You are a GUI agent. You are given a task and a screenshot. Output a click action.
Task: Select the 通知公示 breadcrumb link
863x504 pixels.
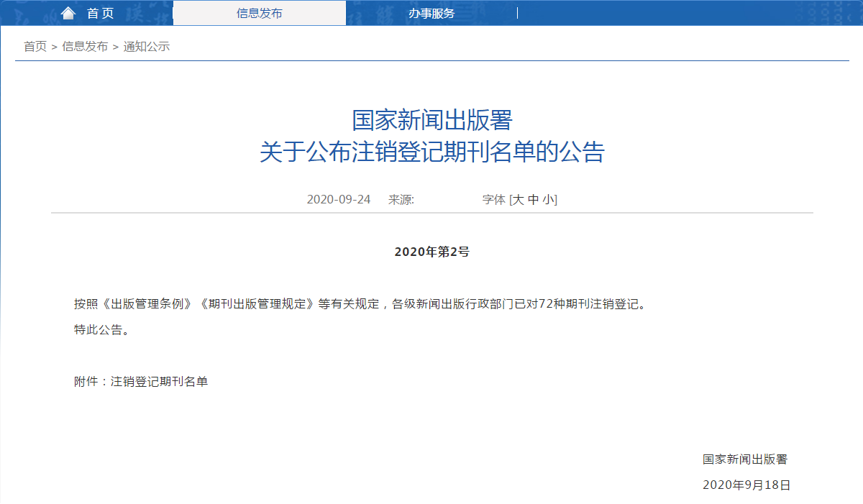coord(147,47)
